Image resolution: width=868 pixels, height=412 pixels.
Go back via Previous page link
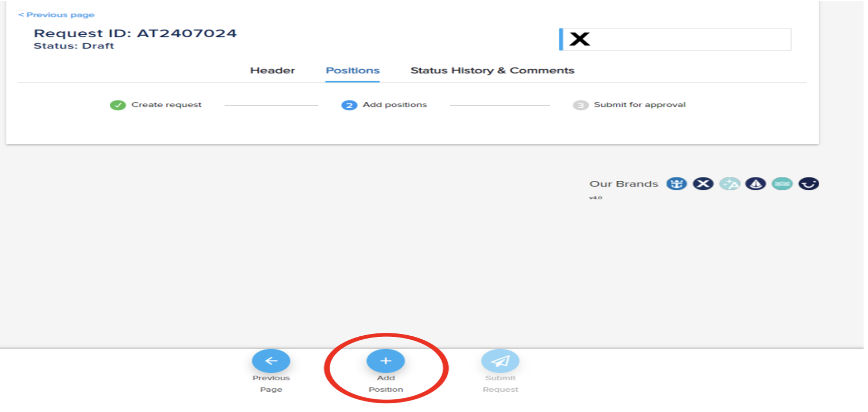point(57,15)
